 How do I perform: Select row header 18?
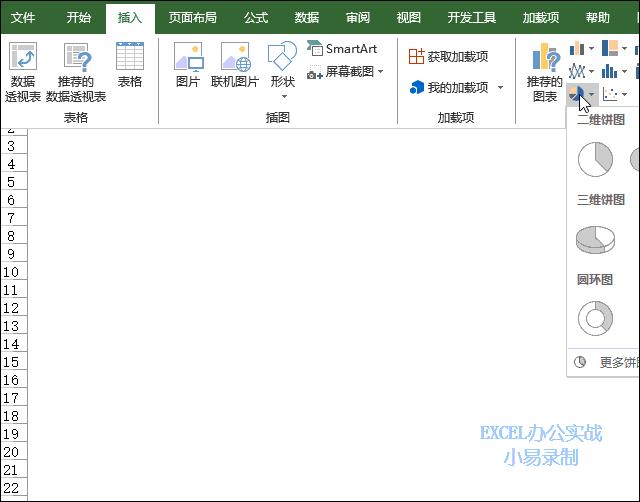pos(13,416)
